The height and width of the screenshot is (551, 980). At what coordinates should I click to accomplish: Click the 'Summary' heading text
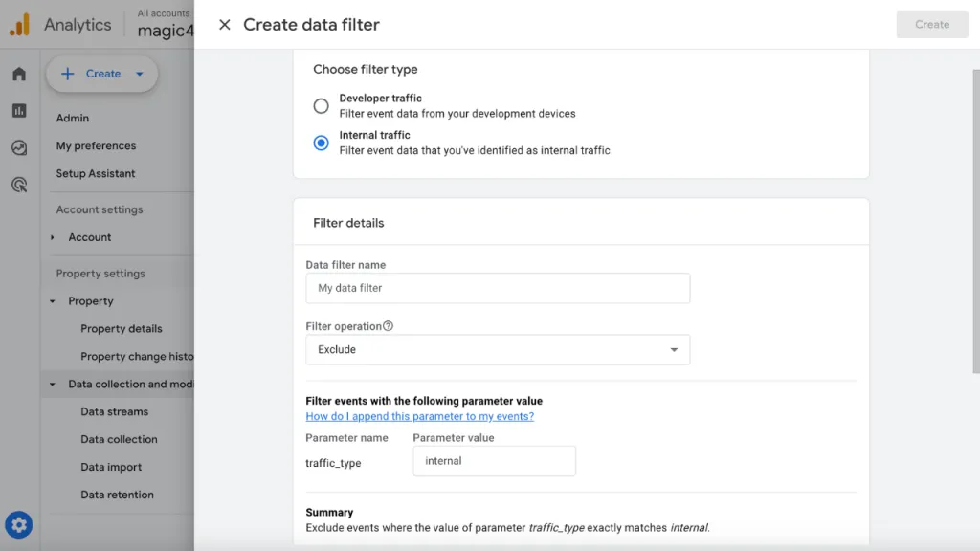(x=329, y=513)
